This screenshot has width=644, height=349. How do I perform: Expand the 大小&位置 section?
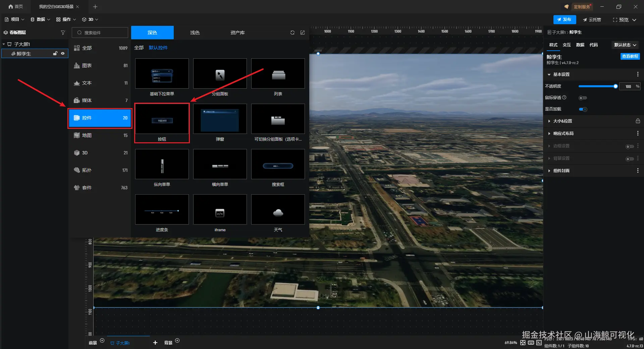click(x=549, y=121)
